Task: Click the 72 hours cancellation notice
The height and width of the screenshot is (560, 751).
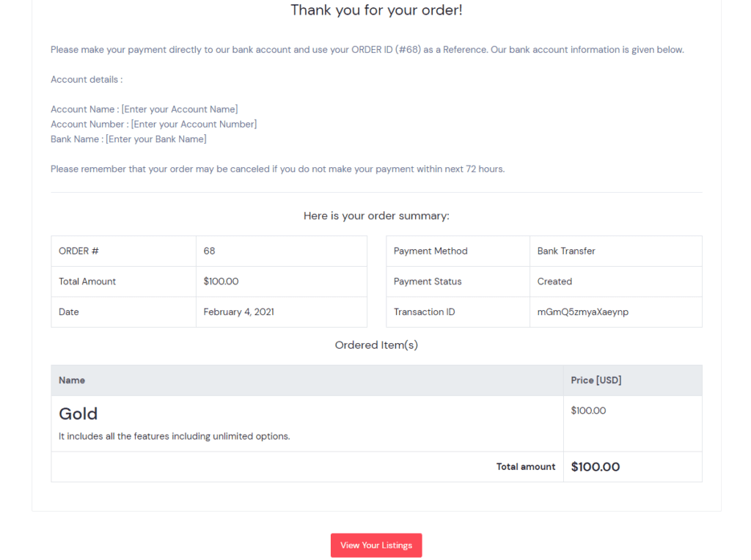Action: (x=277, y=169)
